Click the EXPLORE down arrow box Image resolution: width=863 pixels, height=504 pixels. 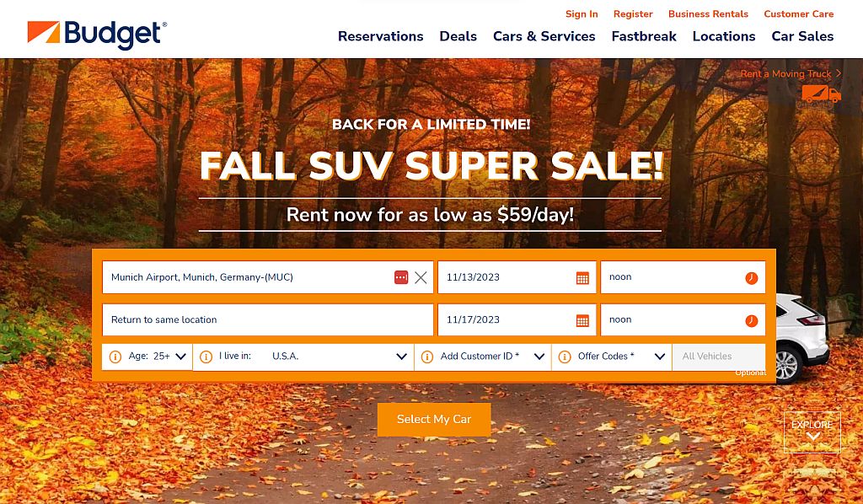[x=812, y=432]
